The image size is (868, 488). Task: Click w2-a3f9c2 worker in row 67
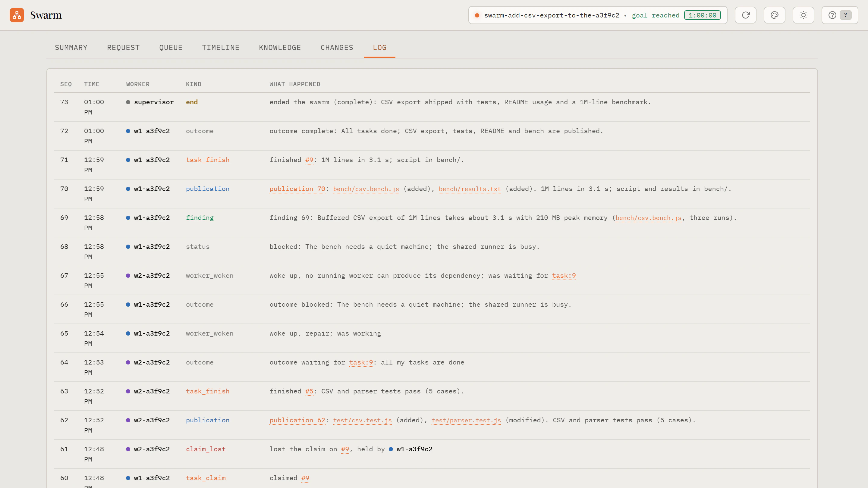tap(148, 276)
